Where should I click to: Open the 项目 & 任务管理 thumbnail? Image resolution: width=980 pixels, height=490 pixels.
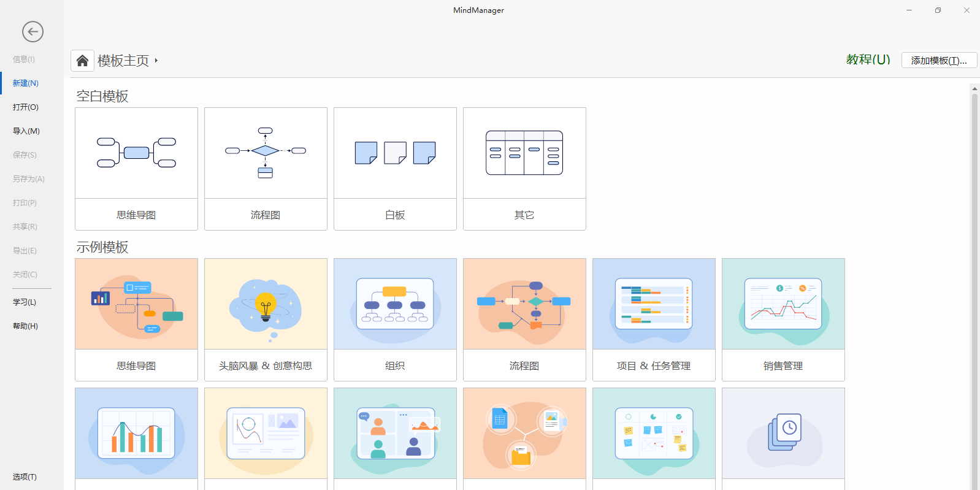pyautogui.click(x=654, y=304)
